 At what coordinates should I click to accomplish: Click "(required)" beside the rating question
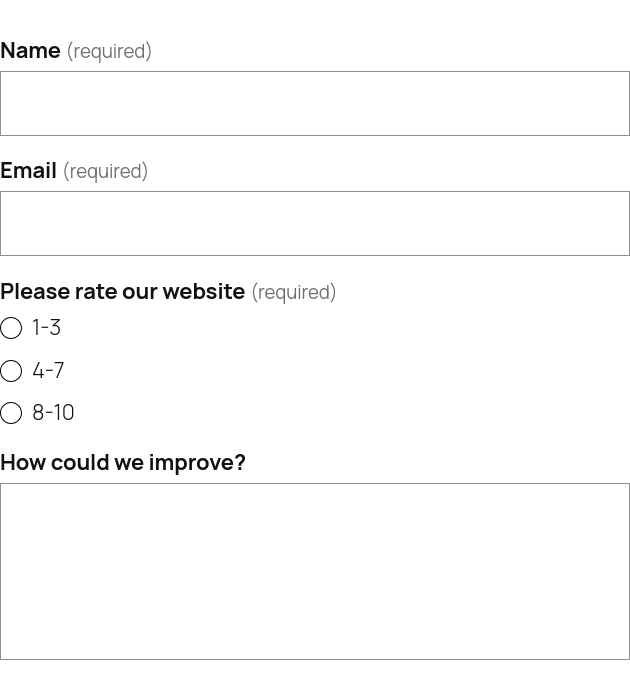pyautogui.click(x=293, y=292)
